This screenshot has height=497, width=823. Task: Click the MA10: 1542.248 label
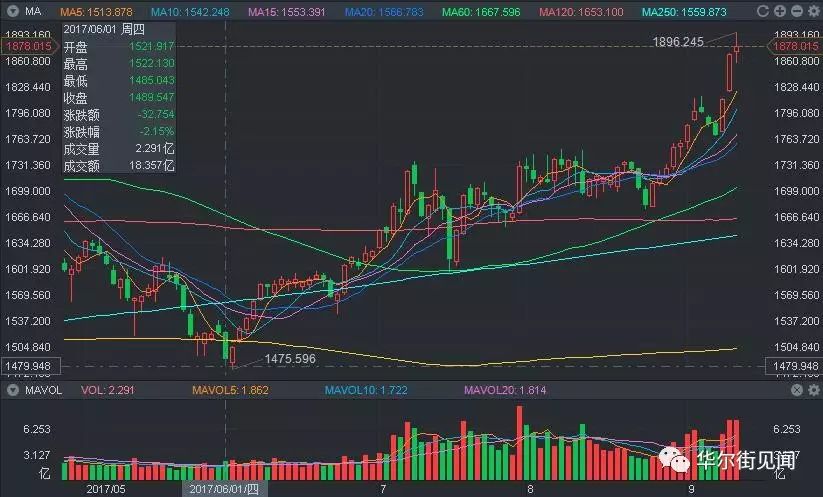[x=190, y=12]
